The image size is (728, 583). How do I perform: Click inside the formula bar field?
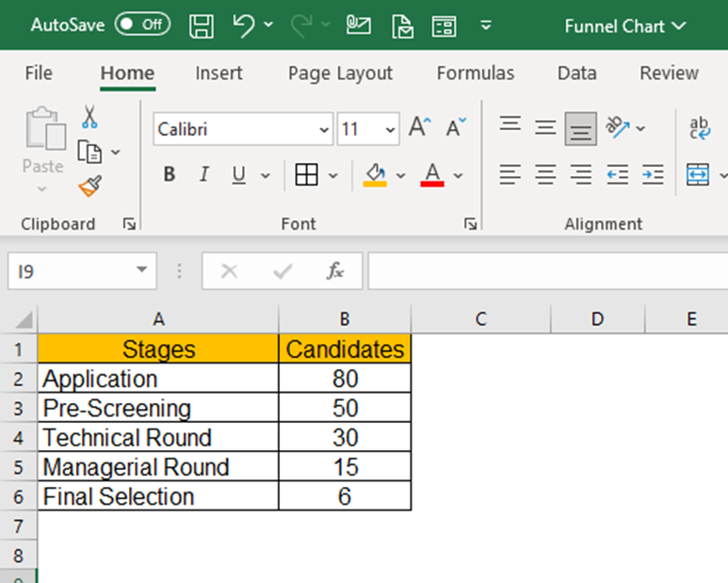[548, 271]
